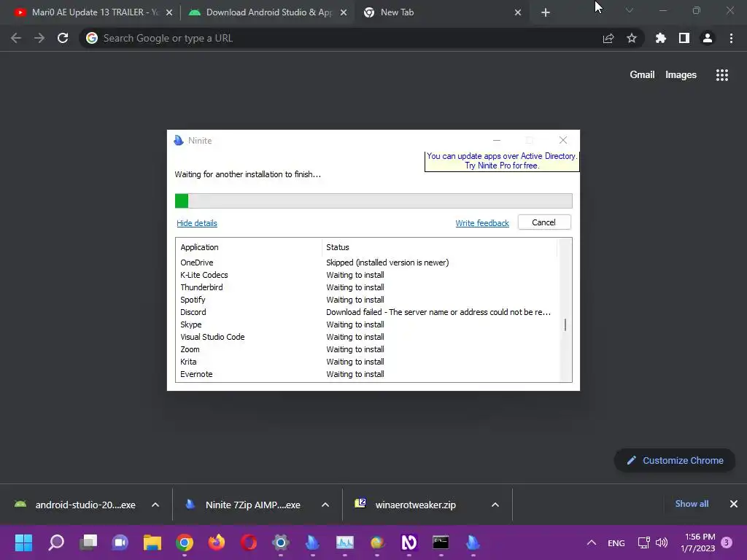Go back in Chrome
The image size is (747, 560).
(16, 38)
